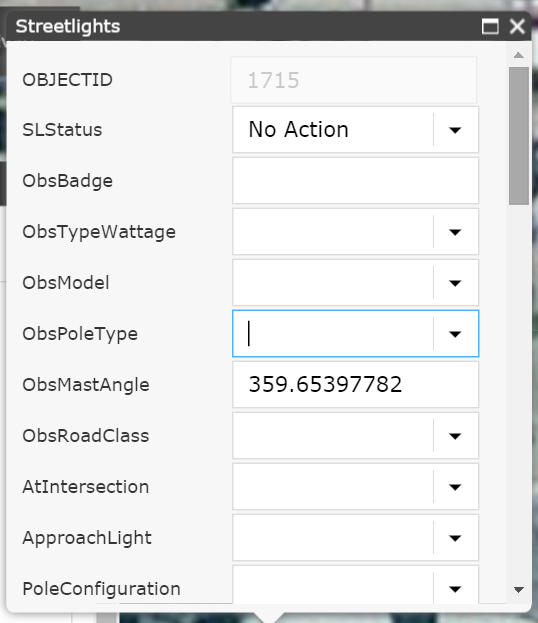The width and height of the screenshot is (538, 623).
Task: Expand the ObsPoleType dropdown list
Action: tap(455, 334)
